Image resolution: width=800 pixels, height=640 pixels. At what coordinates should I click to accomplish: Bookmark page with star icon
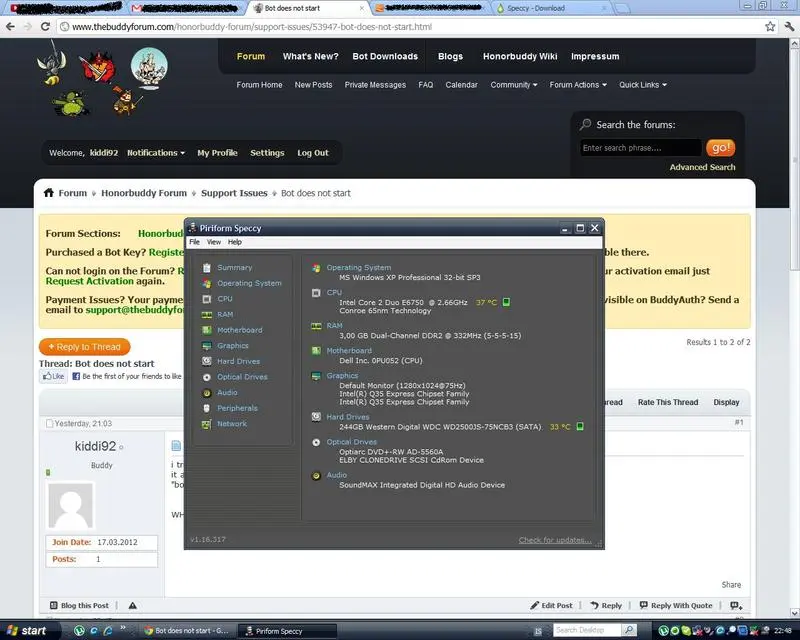click(770, 27)
